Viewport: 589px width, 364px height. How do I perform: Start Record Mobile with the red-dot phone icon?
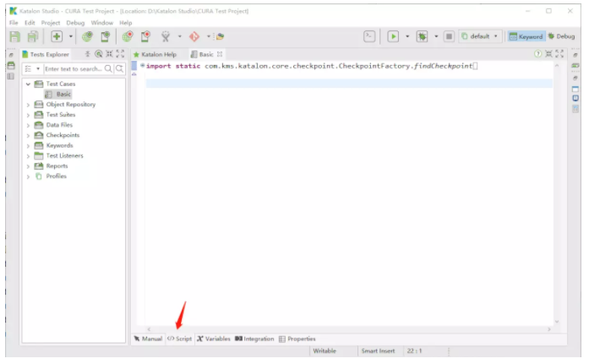click(145, 36)
